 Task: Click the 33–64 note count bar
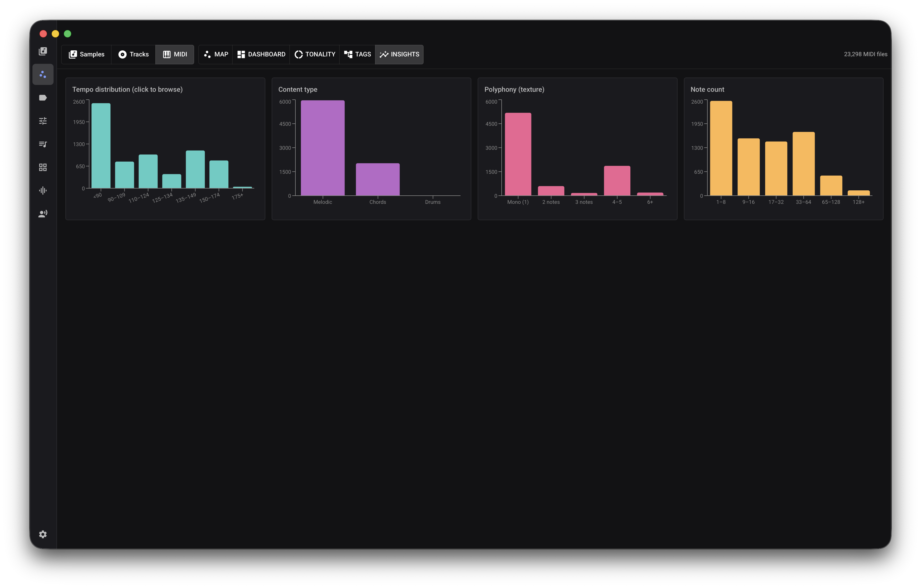[x=804, y=164]
